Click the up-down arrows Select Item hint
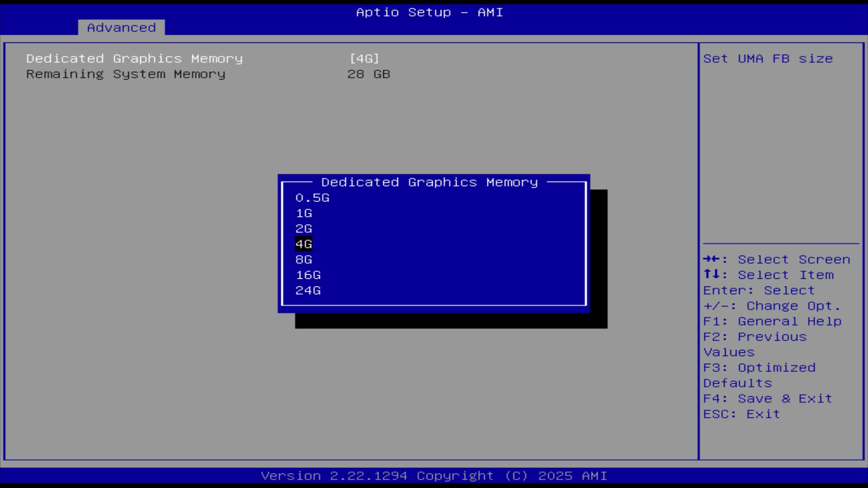 tap(768, 275)
